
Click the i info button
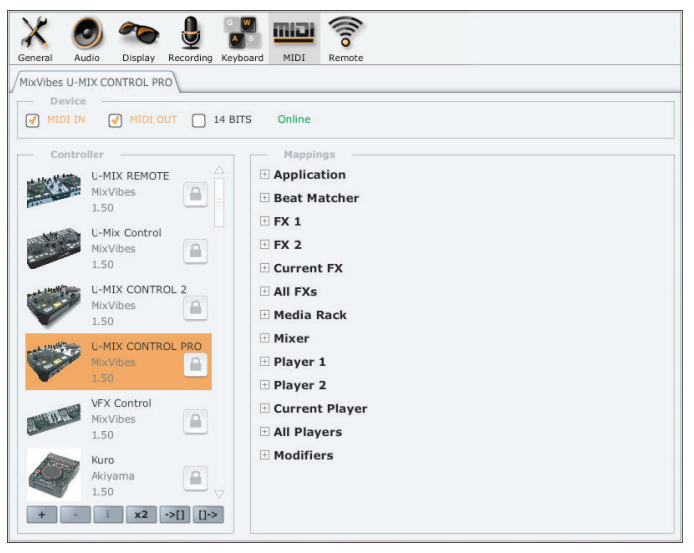(108, 514)
